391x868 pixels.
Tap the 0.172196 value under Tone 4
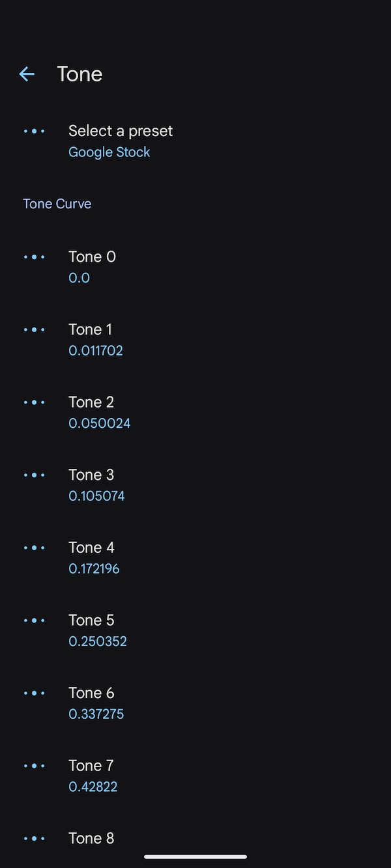tap(94, 568)
